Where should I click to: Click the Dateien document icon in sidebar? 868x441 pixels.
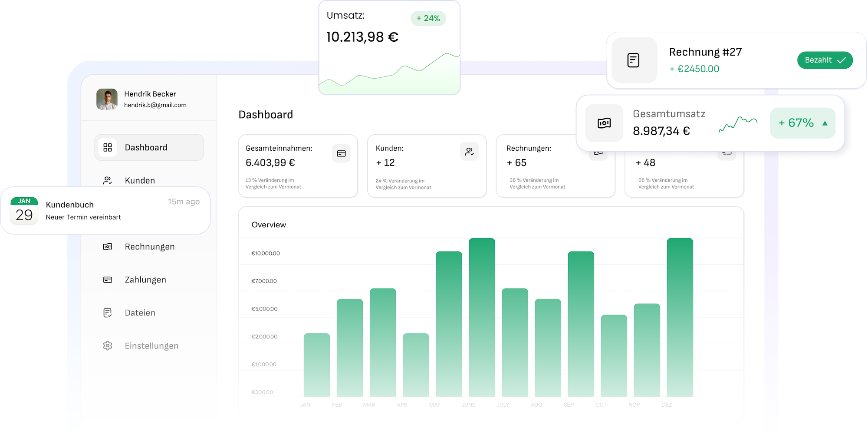pos(108,313)
